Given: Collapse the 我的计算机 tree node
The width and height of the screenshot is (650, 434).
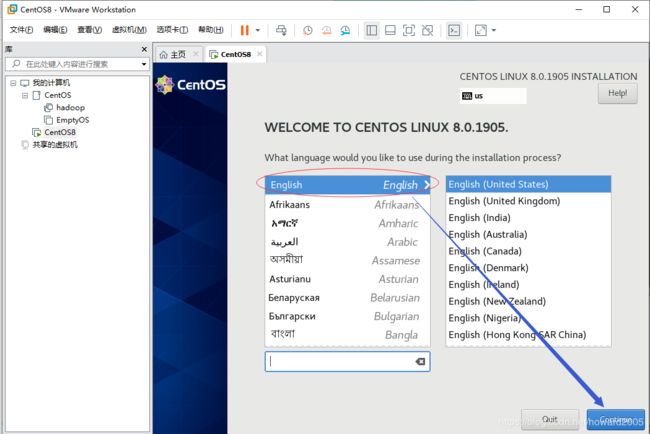Looking at the screenshot, I should [13, 83].
